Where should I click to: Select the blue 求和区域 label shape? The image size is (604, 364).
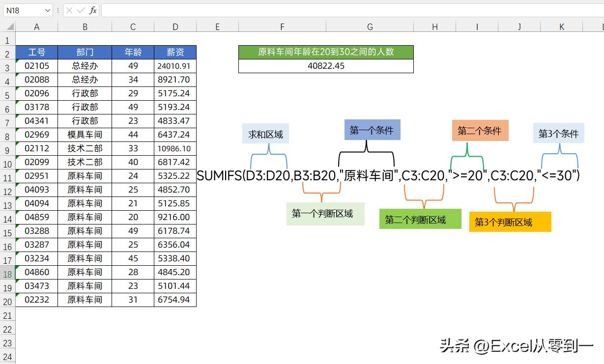coord(265,134)
